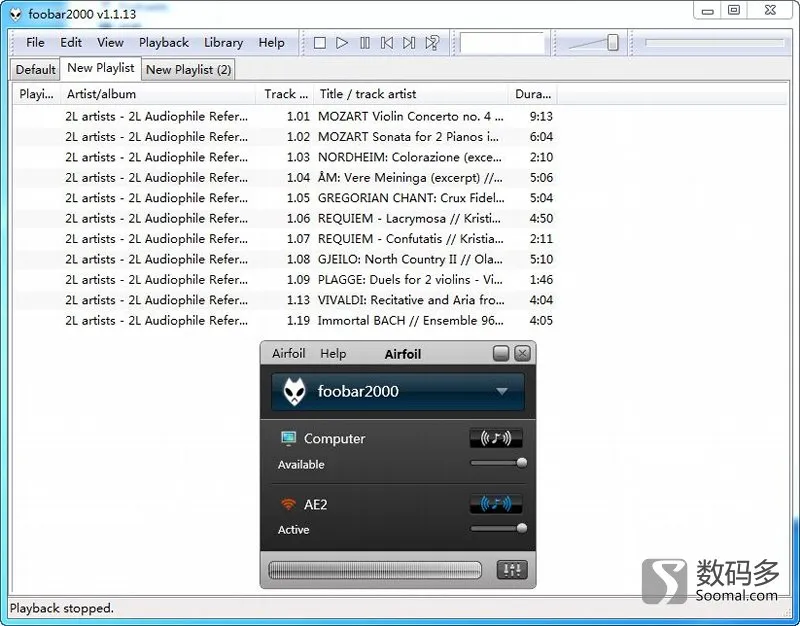Sort by Artist/album column header
The image size is (800, 626).
coord(158,94)
